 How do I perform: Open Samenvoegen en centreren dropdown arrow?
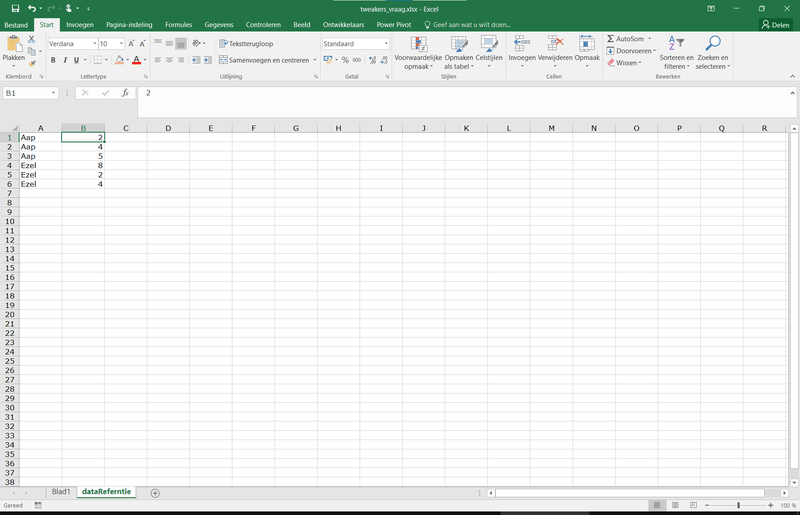point(315,60)
